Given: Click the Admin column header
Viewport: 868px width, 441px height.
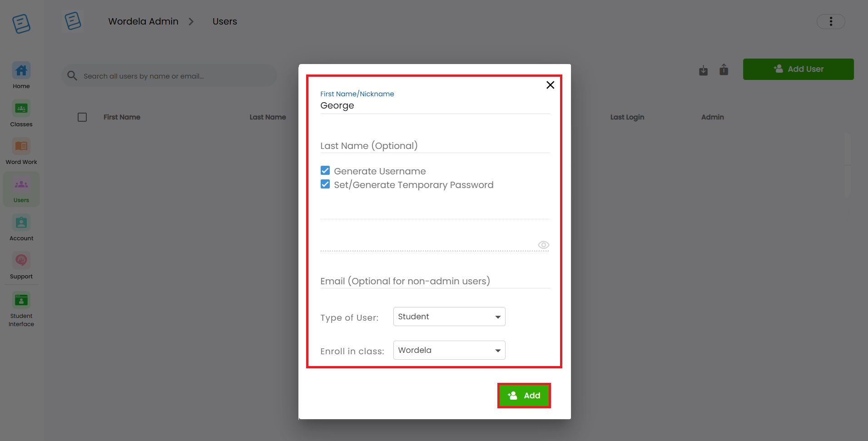Looking at the screenshot, I should (x=712, y=117).
